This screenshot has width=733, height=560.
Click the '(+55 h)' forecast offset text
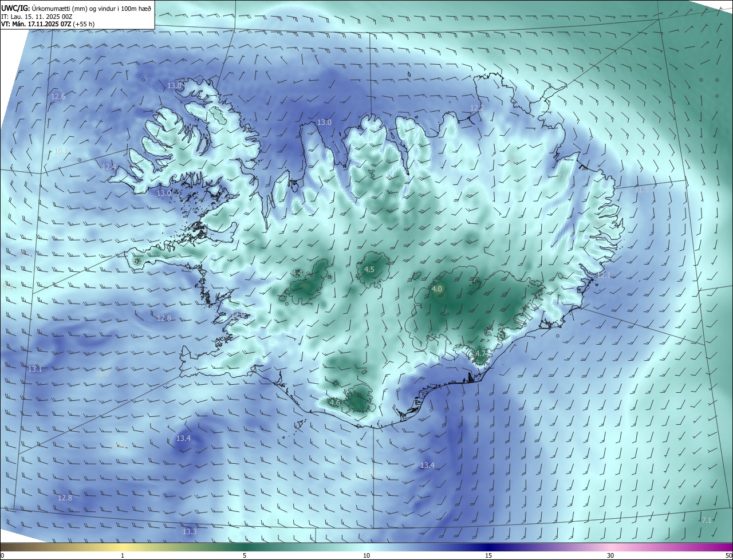click(84, 24)
